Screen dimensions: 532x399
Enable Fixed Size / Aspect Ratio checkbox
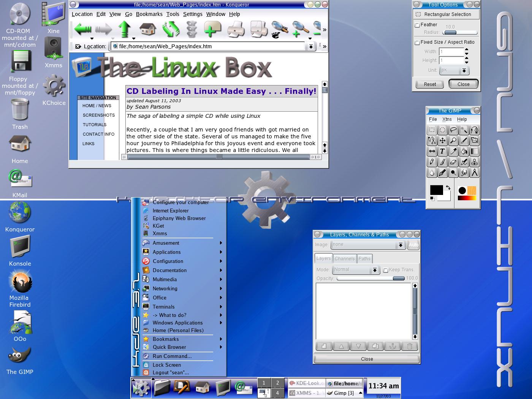[417, 43]
